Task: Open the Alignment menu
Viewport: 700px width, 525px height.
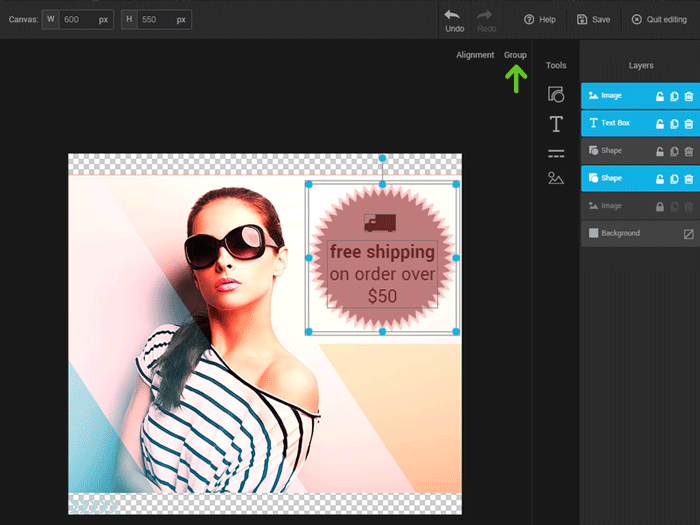Action: 475,55
